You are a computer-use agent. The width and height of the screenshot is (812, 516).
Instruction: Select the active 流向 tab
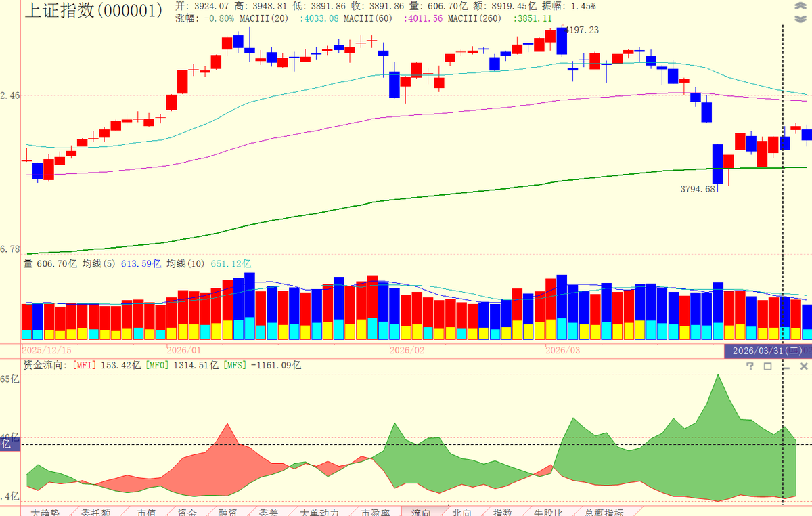(x=422, y=512)
